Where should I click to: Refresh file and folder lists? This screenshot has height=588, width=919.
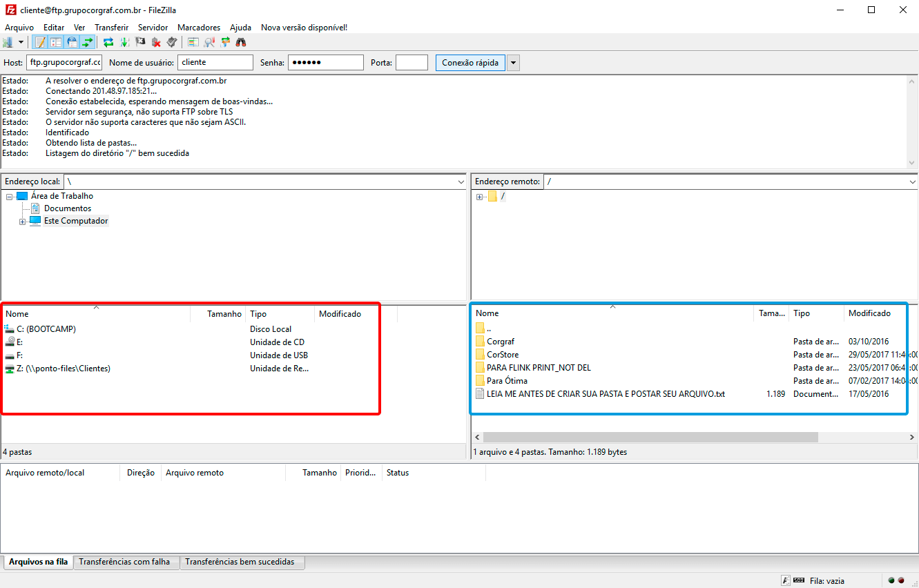108,42
